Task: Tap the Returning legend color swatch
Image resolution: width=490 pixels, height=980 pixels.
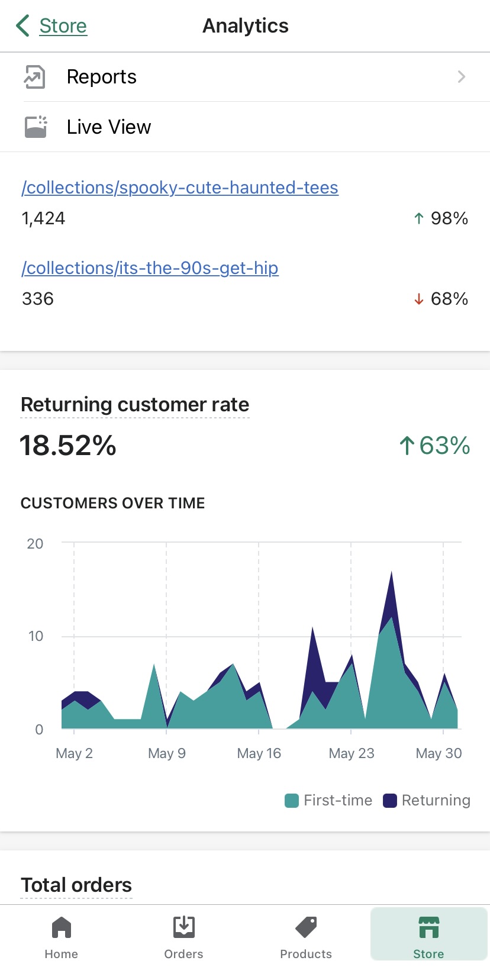Action: [390, 801]
